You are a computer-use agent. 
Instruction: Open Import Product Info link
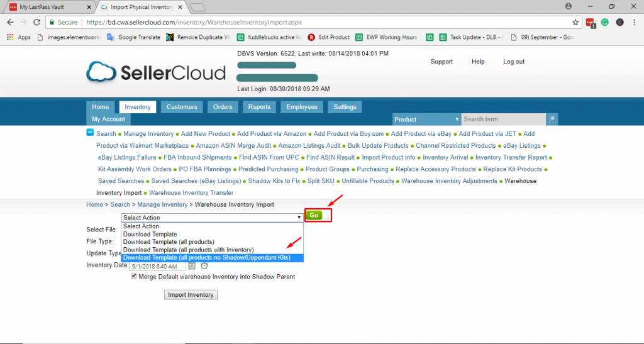389,158
